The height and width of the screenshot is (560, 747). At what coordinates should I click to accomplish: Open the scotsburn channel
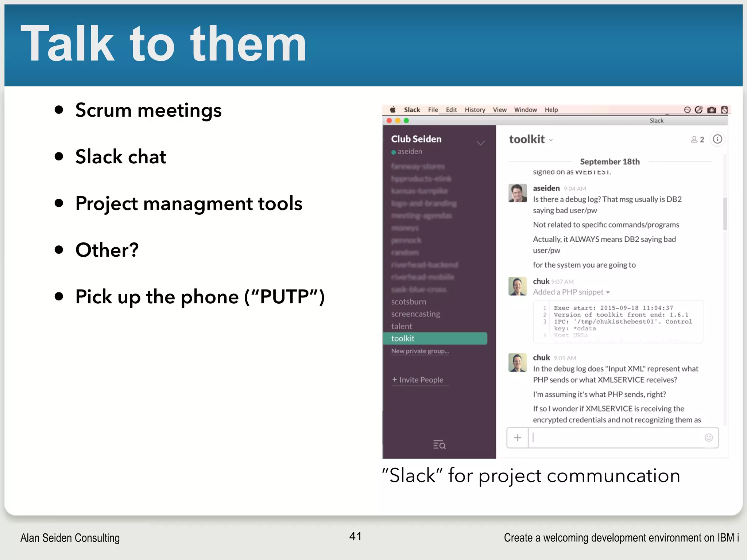click(409, 302)
